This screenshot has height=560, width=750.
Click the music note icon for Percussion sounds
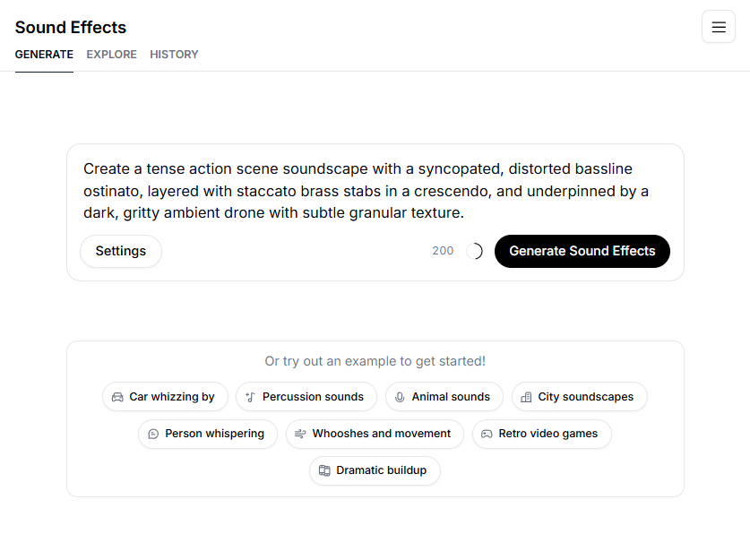tap(251, 397)
